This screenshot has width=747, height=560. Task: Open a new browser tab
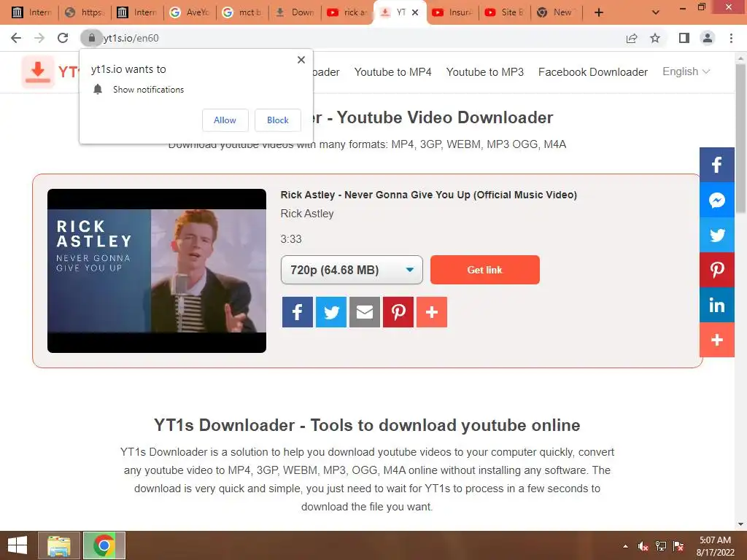tap(599, 13)
